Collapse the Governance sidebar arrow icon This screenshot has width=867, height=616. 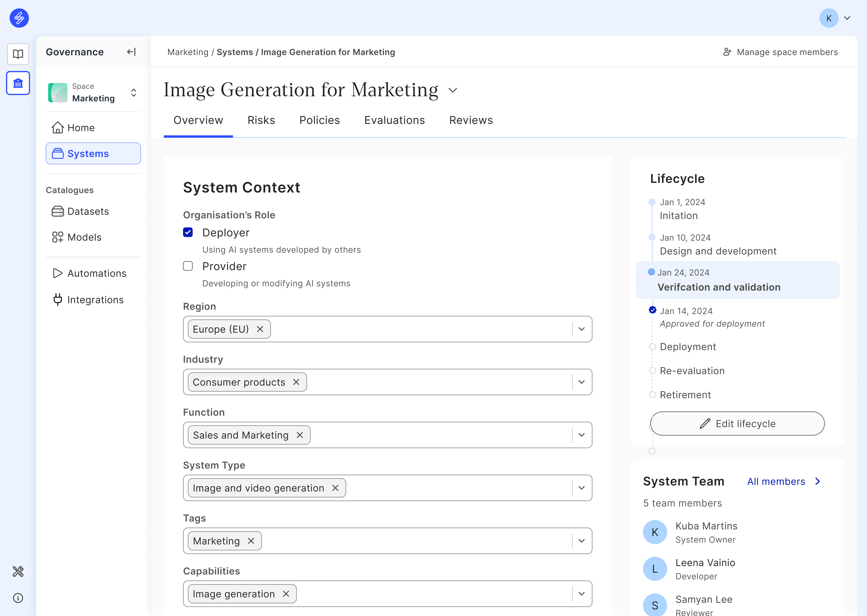click(131, 52)
